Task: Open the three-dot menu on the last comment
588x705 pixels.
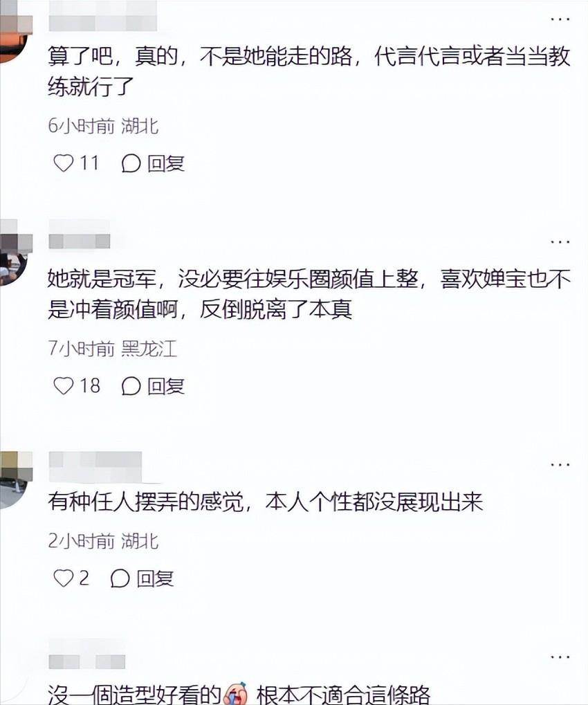Action: (x=560, y=657)
